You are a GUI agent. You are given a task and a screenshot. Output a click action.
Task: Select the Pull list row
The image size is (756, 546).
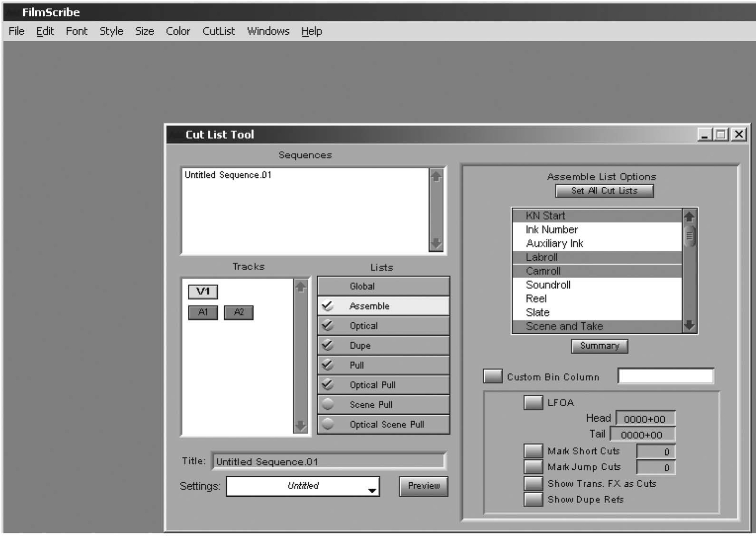(x=383, y=365)
